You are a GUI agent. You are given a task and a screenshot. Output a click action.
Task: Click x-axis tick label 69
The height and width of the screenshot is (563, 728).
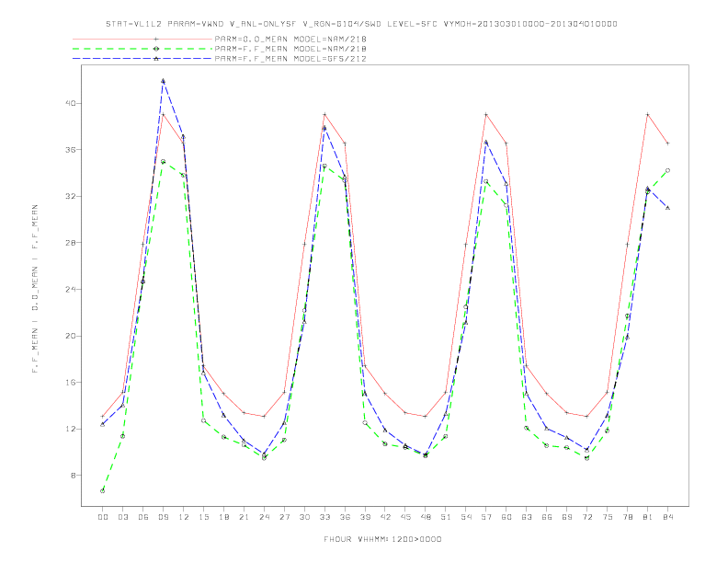tap(567, 517)
